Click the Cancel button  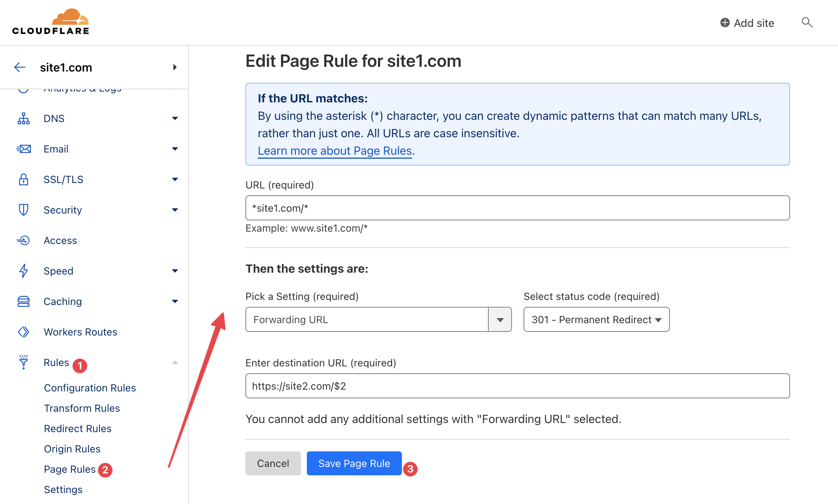(x=273, y=463)
